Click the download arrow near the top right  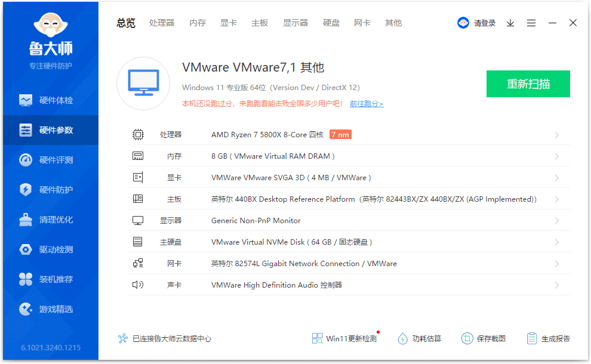tap(510, 23)
